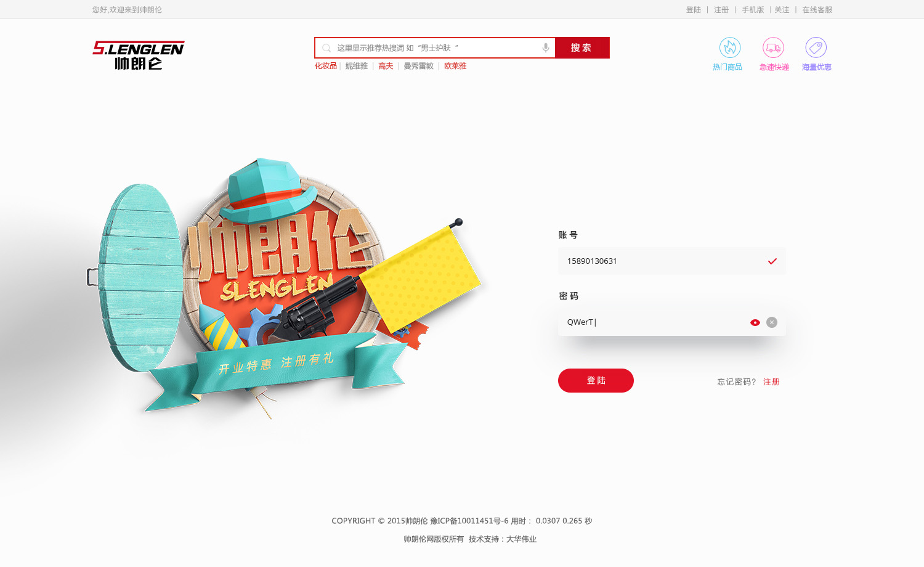The image size is (924, 567).
Task: Click into the 密码 password field
Action: tap(671, 322)
